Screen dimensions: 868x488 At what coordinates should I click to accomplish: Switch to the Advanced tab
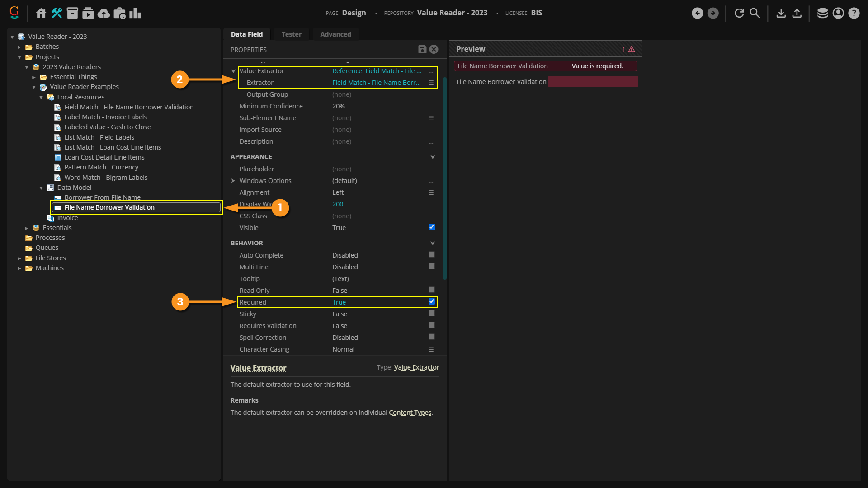335,34
